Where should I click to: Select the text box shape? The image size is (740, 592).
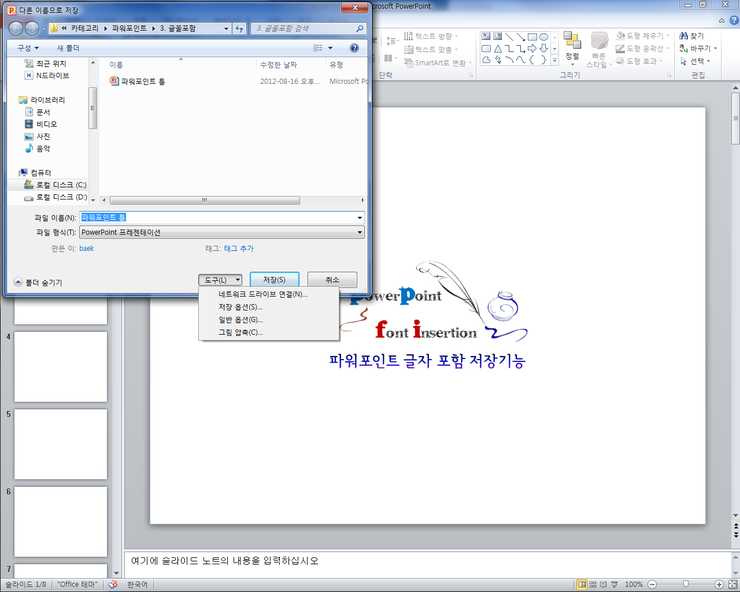pos(486,37)
